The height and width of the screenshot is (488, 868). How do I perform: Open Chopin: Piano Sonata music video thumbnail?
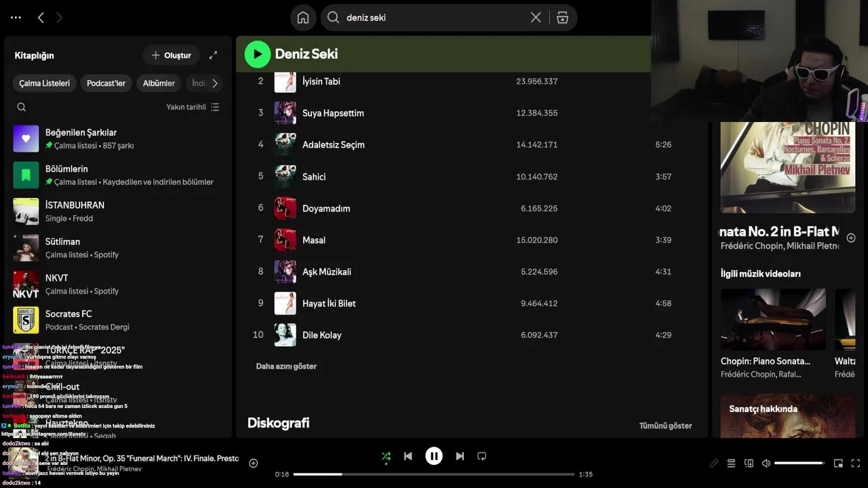773,320
